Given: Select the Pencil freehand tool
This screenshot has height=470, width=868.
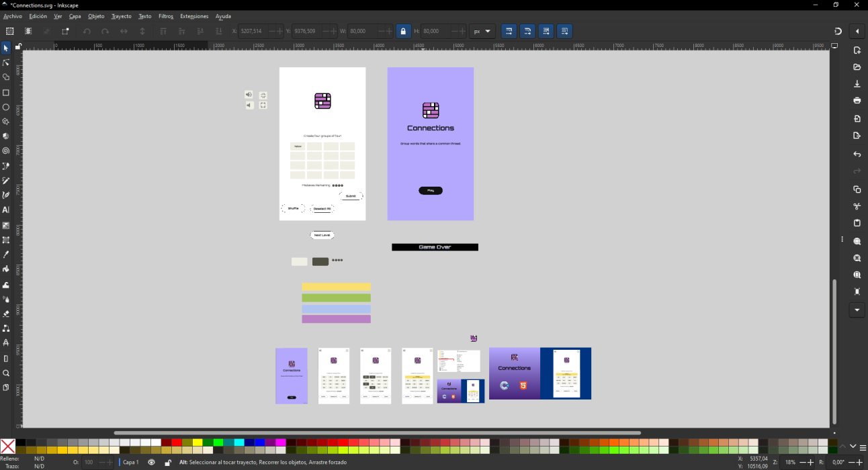Looking at the screenshot, I should 6,181.
